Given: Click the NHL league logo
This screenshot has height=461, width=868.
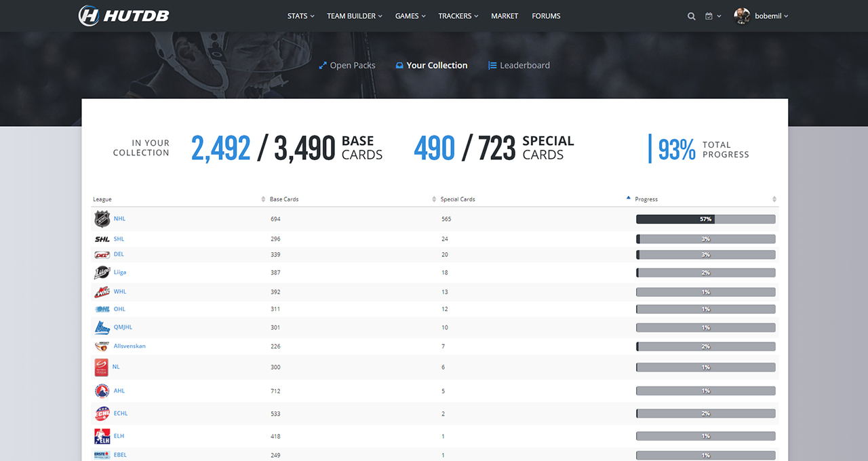Looking at the screenshot, I should coord(102,219).
